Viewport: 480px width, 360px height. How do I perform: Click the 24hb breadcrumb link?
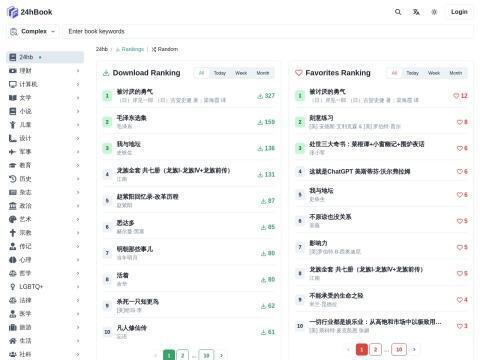(102, 49)
